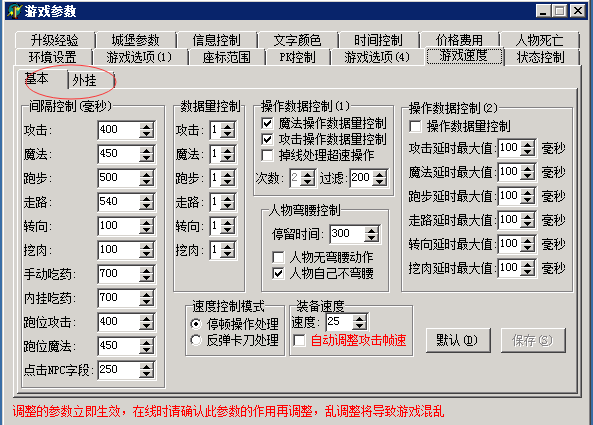This screenshot has height=425, width=593.
Task: Select the 游戏选项(4) tab
Action: pyautogui.click(x=377, y=57)
